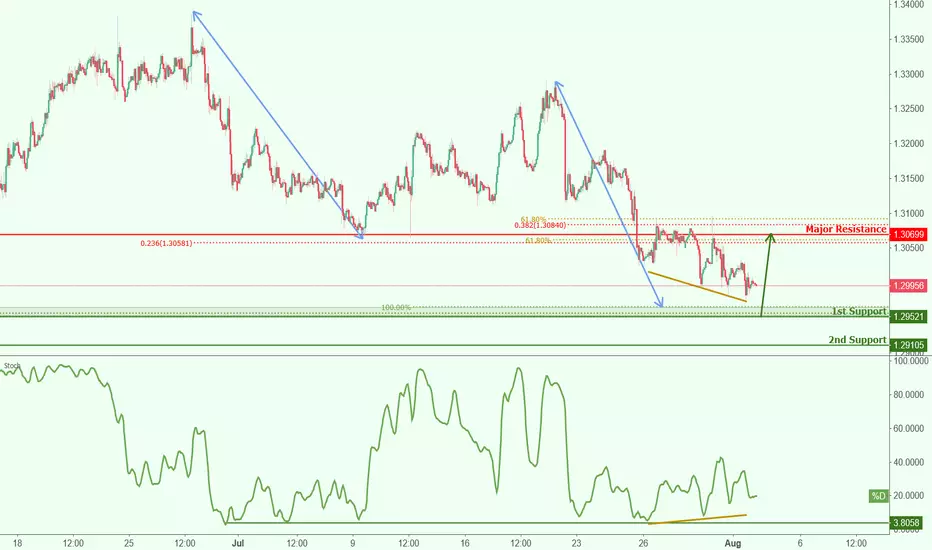Click the Major Resistance label
This screenshot has height=550, width=932.
point(846,229)
